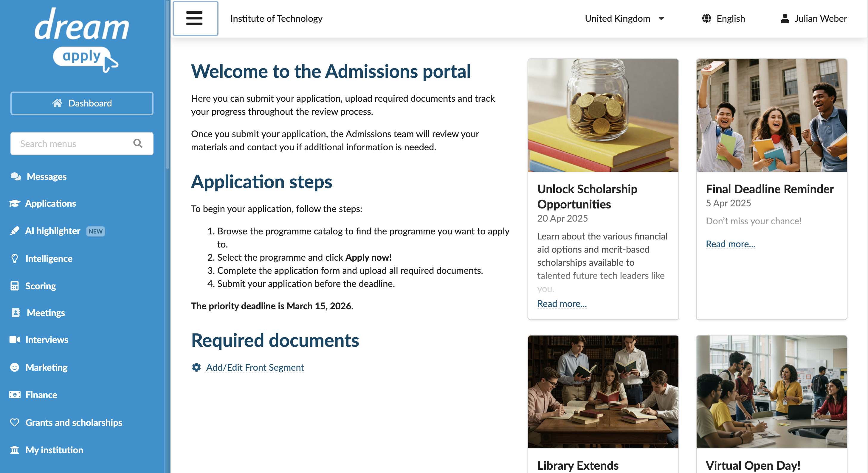This screenshot has height=473, width=868.
Task: Click the Applications graduation cap icon
Action: coord(15,203)
